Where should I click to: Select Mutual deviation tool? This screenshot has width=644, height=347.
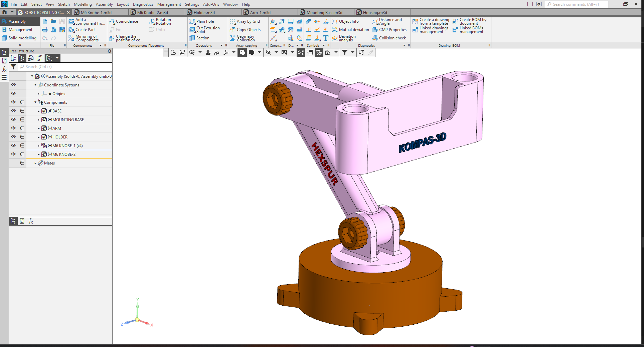coord(350,30)
